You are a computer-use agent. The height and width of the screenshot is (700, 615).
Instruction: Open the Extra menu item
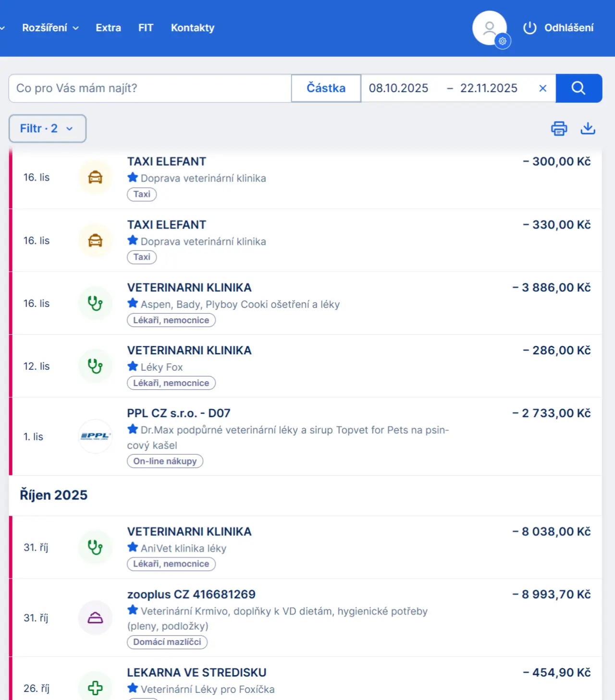tap(108, 28)
